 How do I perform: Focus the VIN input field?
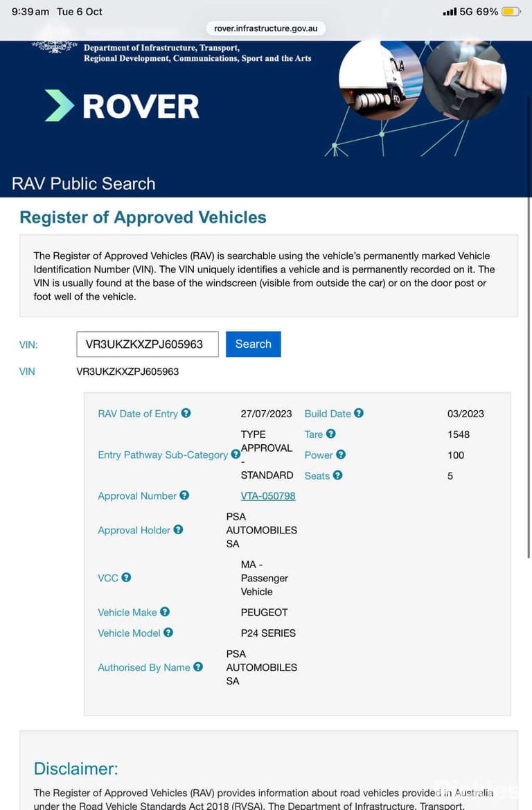148,344
